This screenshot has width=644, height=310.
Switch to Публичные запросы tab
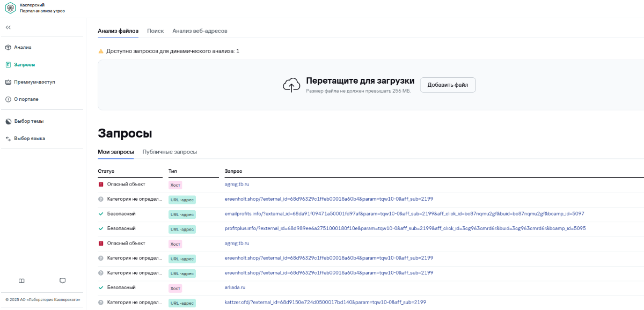point(170,152)
